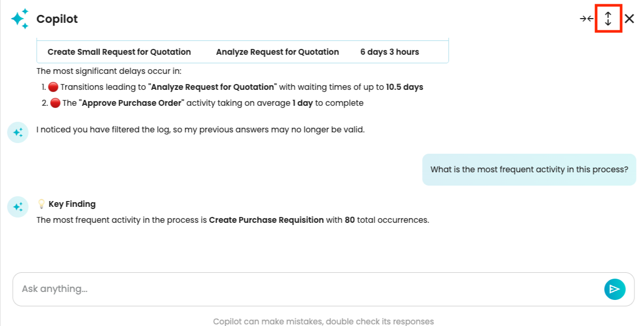Click bold 'Approve Purchase Order' activity text
Screen dimensions: 644x326
click(131, 103)
